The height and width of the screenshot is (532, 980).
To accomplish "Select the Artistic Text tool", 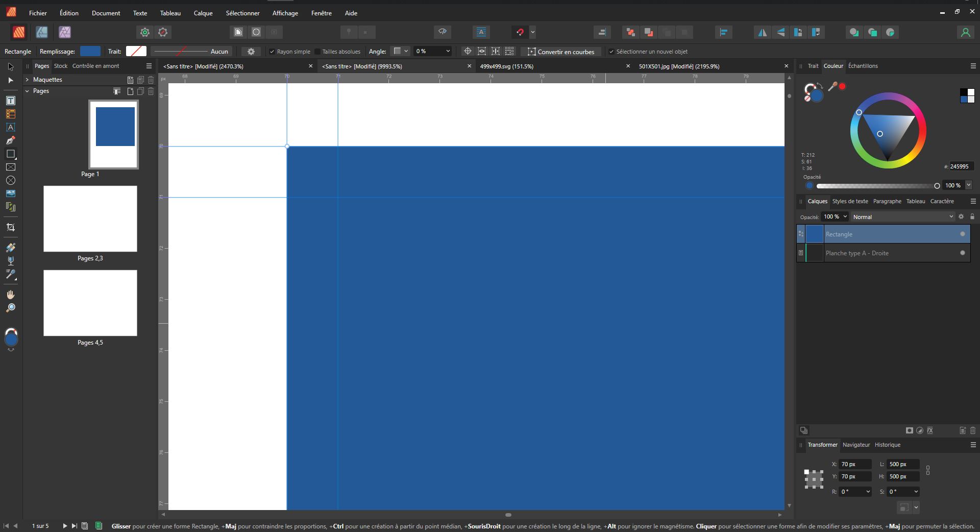I will pyautogui.click(x=11, y=127).
